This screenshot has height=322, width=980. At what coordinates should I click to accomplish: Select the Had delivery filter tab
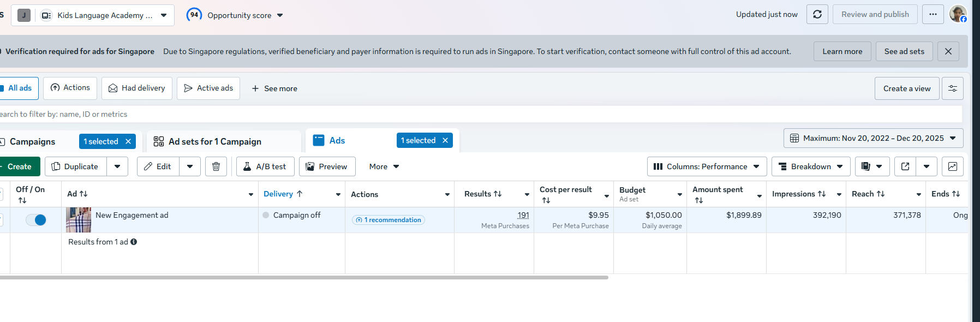137,88
